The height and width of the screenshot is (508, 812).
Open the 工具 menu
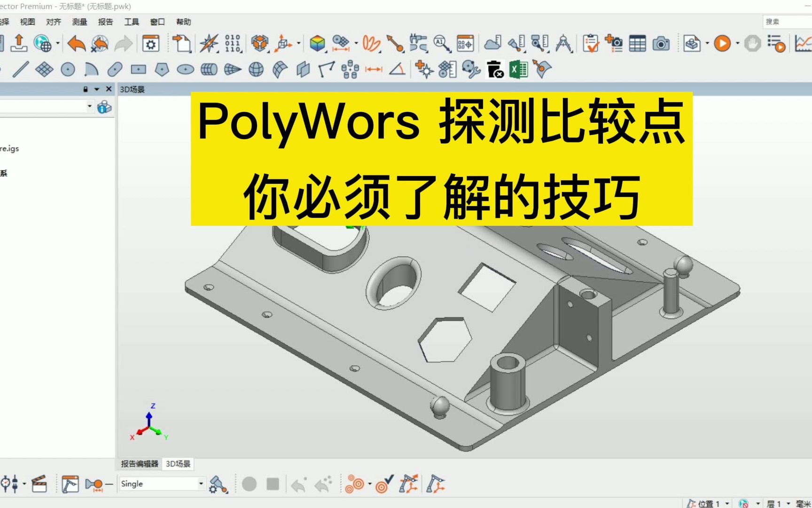[x=132, y=22]
